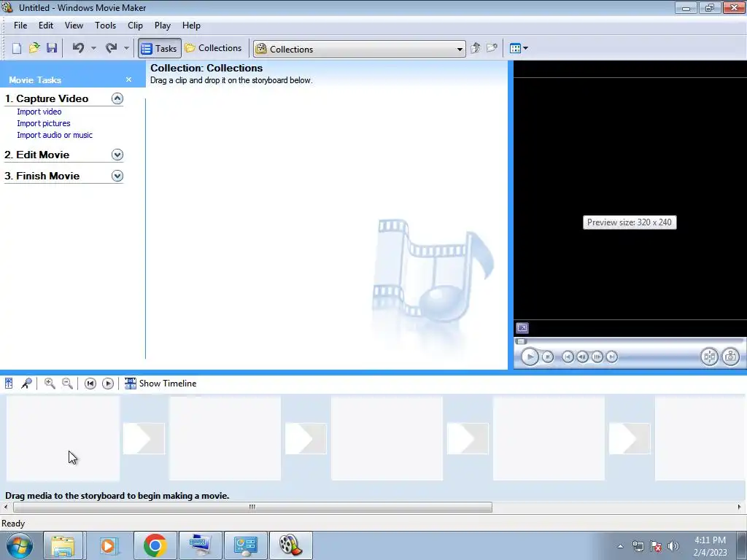
Task: Open the Help menu
Action: [191, 26]
